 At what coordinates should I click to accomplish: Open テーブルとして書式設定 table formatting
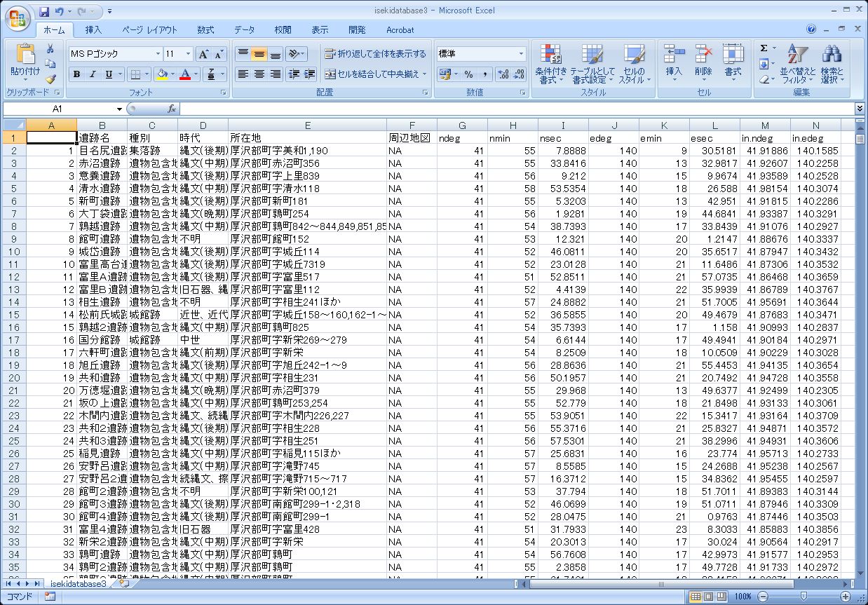pyautogui.click(x=592, y=64)
